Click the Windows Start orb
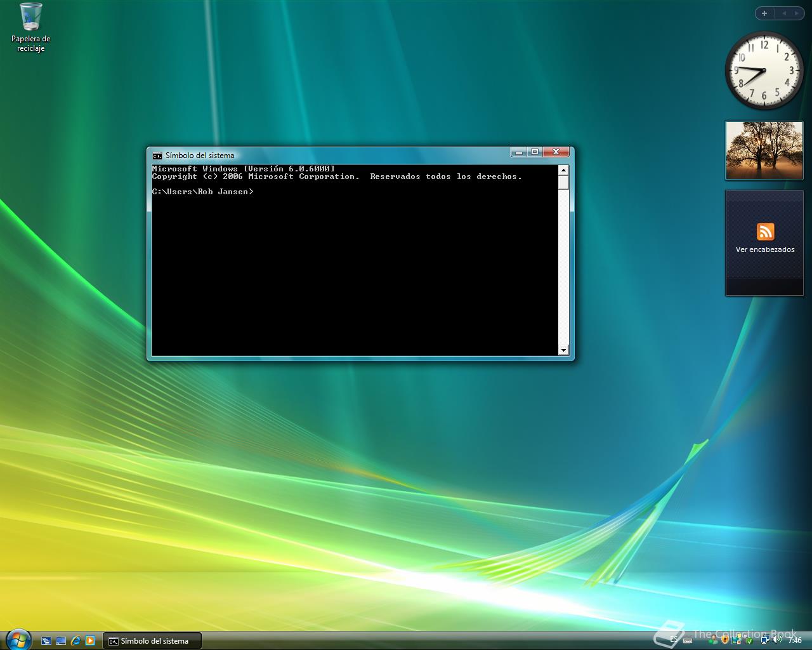The width and height of the screenshot is (812, 650). [18, 639]
